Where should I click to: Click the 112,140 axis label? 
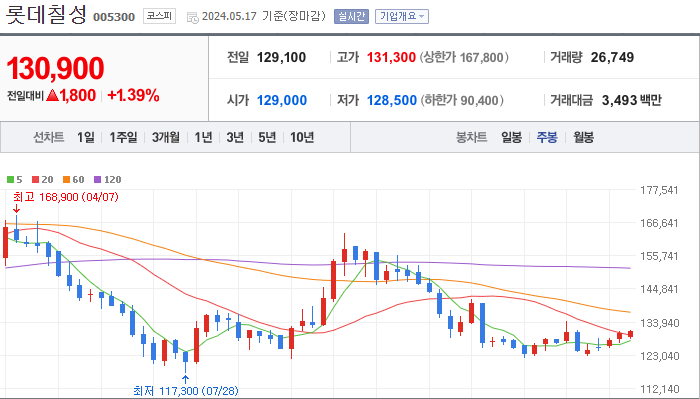[x=659, y=389]
